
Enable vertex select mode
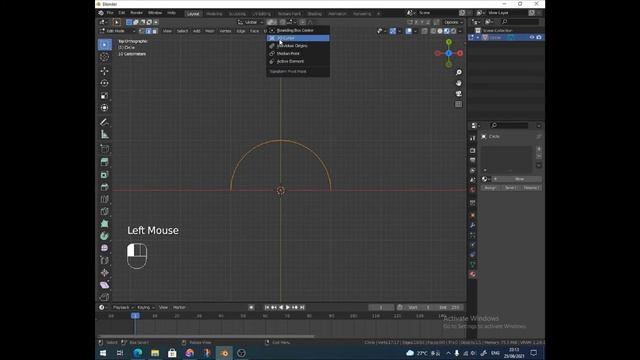pos(142,31)
